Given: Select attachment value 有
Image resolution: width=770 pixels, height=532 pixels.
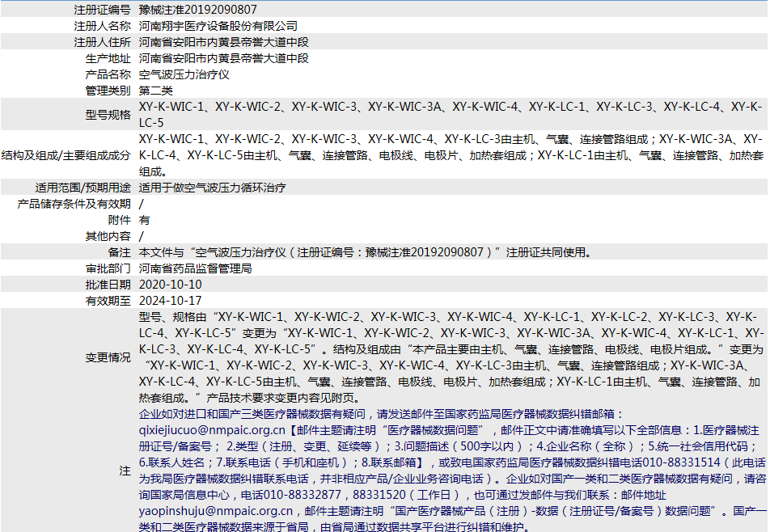Looking at the screenshot, I should (144, 221).
